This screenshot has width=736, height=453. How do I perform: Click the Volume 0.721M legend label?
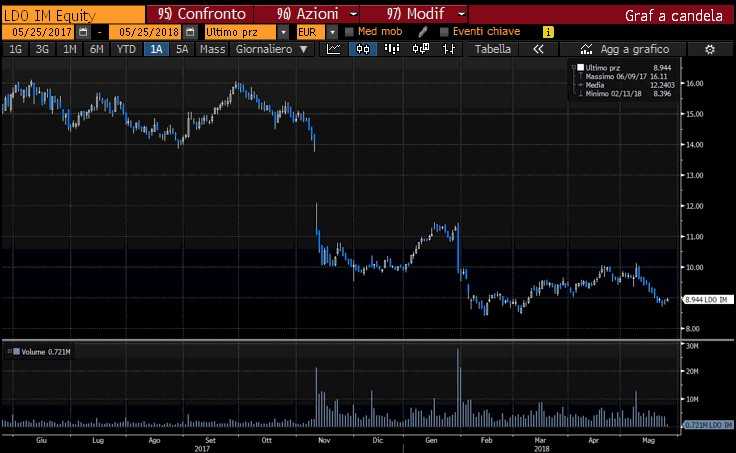tap(46, 352)
